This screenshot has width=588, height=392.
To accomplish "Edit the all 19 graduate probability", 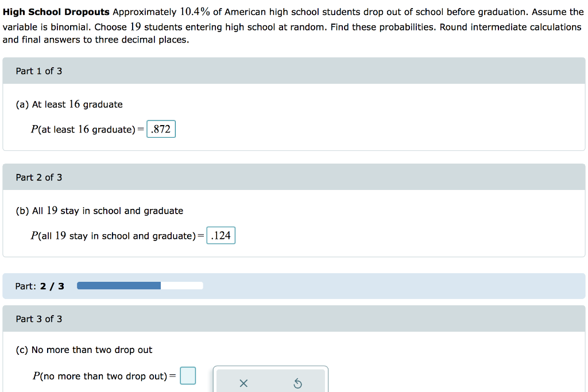I will click(220, 235).
